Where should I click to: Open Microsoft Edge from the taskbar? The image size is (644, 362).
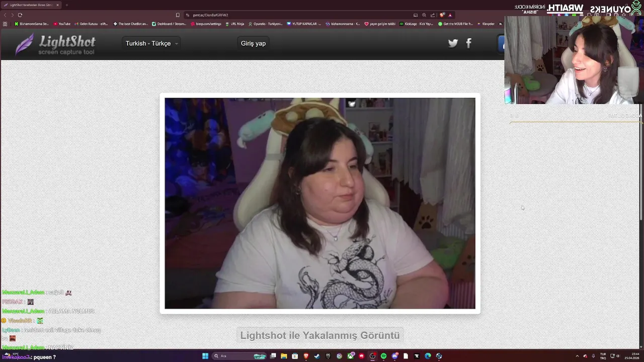[428, 356]
